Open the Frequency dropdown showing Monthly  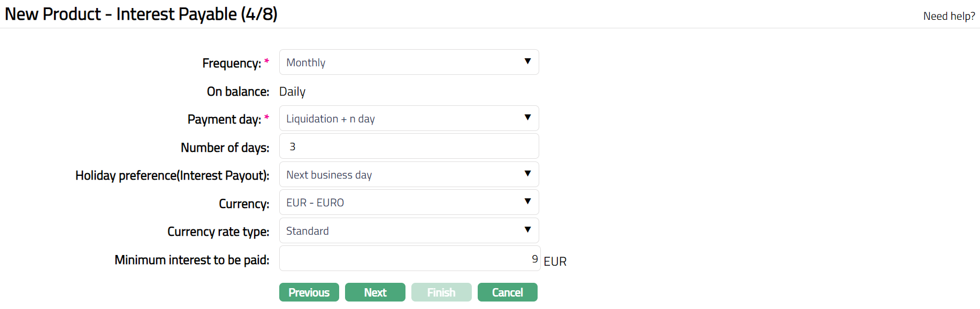tap(409, 63)
